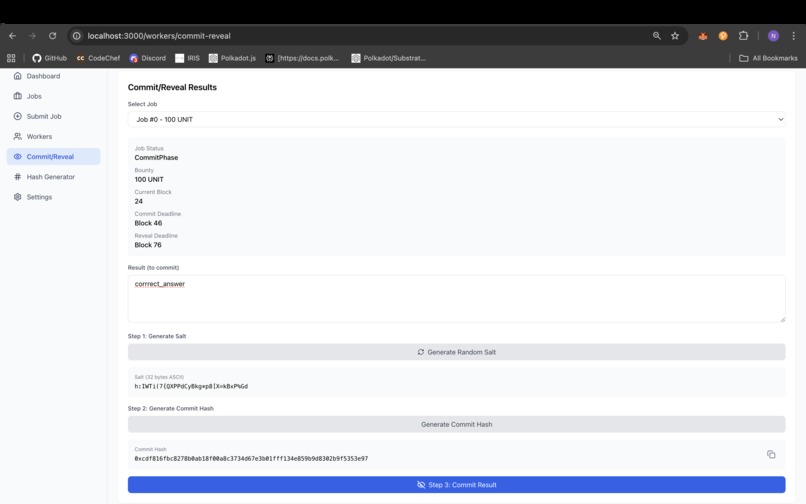Click the zoom magnifier icon in address bar

pos(656,36)
